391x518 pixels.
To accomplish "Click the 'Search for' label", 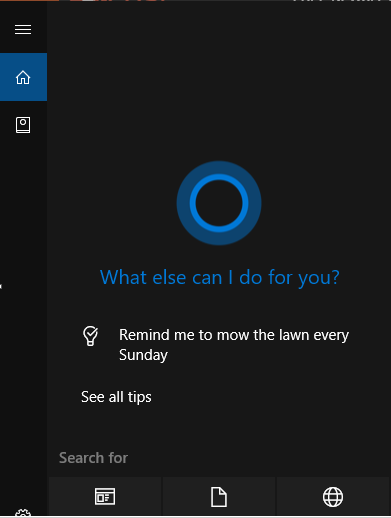I will pos(93,458).
